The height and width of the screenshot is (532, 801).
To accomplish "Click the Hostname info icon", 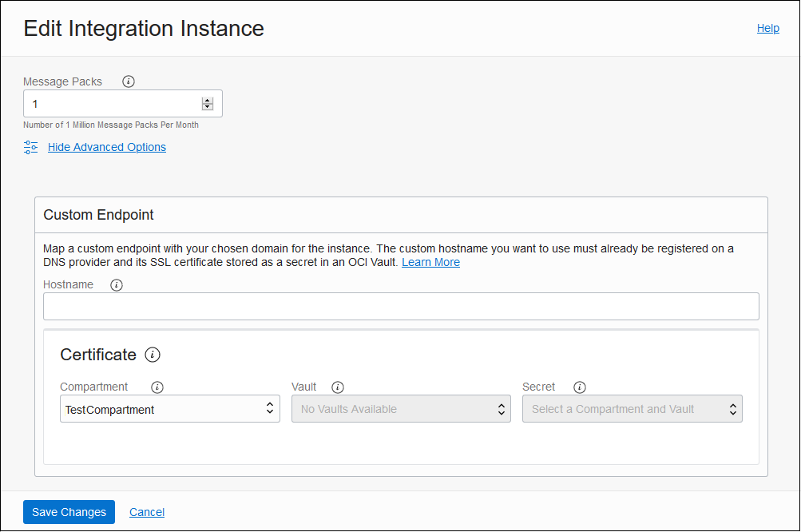I will (117, 284).
